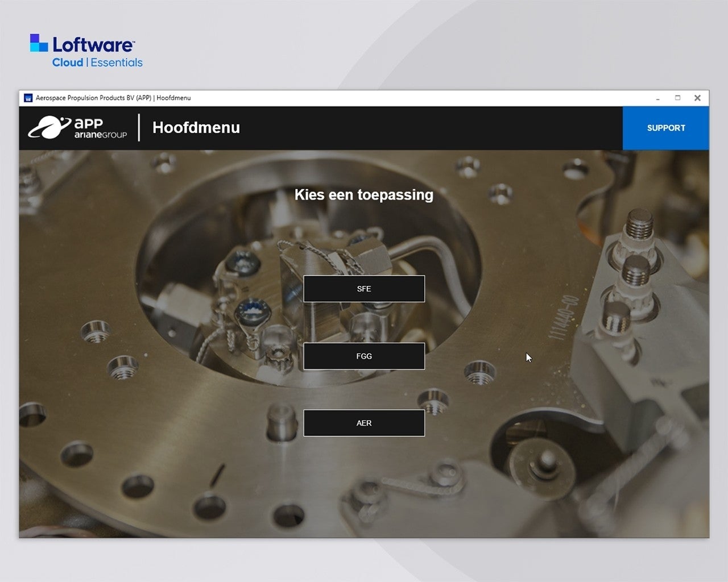Screen dimensions: 728x582
Task: Click the APP letters in header logo
Action: point(89,123)
